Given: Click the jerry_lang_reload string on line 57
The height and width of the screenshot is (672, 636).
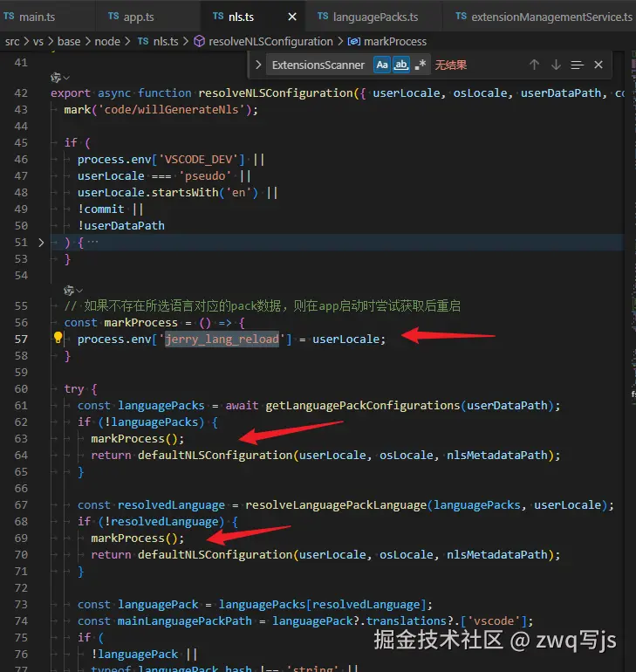Looking at the screenshot, I should (x=222, y=339).
